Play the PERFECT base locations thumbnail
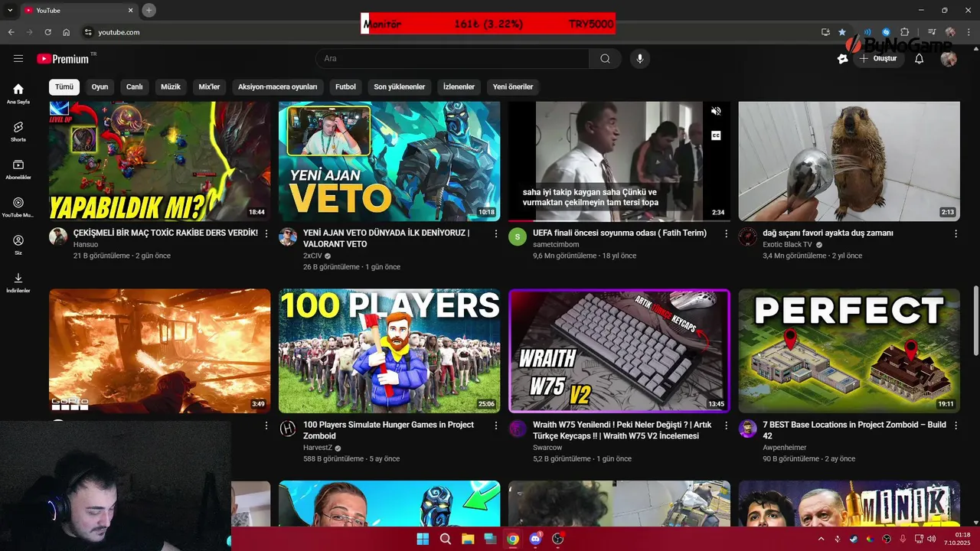The width and height of the screenshot is (980, 551). [848, 350]
